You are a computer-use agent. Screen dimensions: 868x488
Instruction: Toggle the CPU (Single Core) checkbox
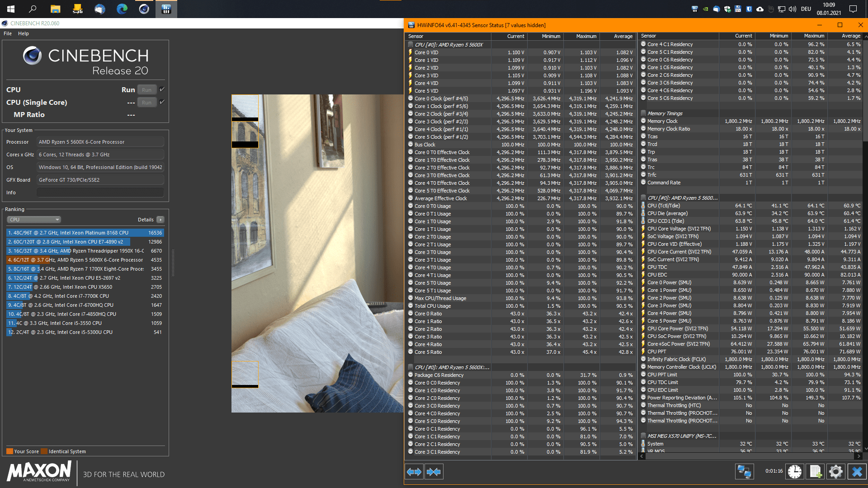point(162,102)
